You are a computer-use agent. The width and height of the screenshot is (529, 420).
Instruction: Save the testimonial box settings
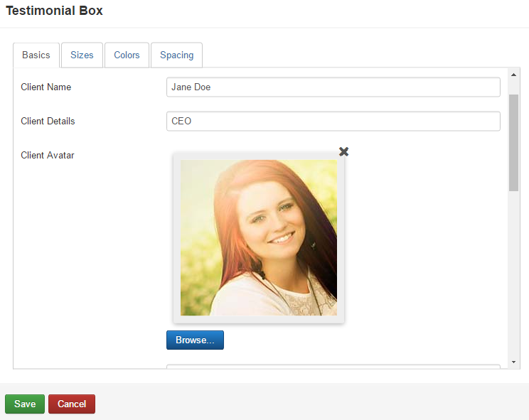(25, 404)
